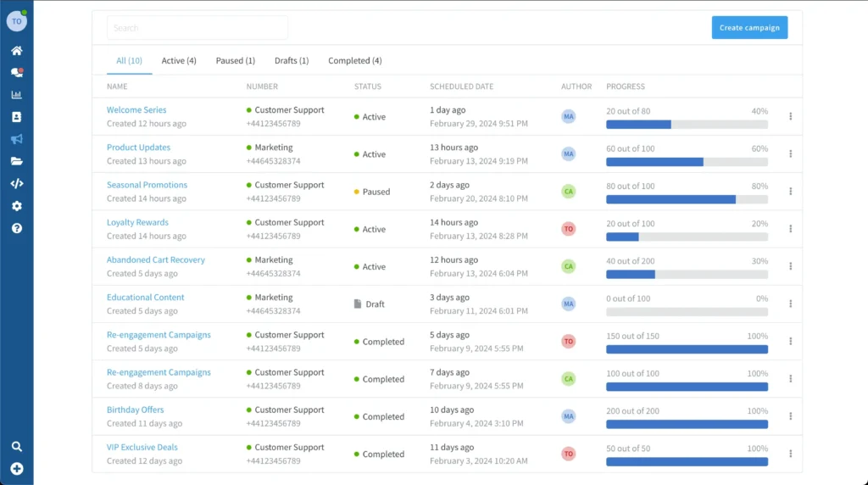
Task: Open conversations chat icon with notification
Action: click(16, 73)
